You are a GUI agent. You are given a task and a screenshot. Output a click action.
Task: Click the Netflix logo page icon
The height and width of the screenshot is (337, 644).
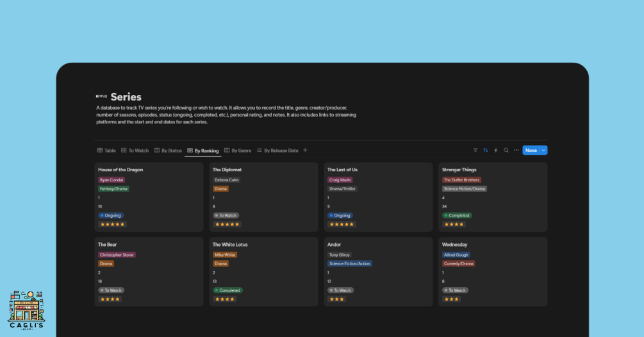[101, 97]
